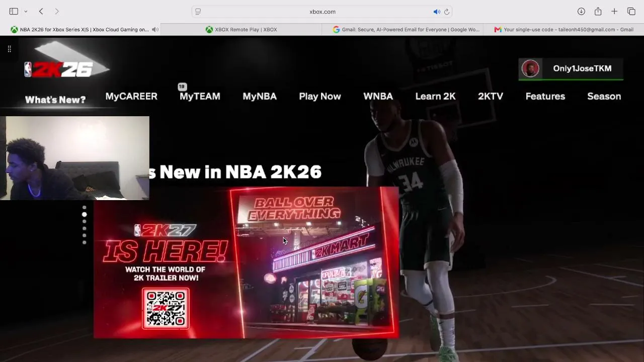Open the Learn 2K menu
The width and height of the screenshot is (644, 362).
[435, 96]
